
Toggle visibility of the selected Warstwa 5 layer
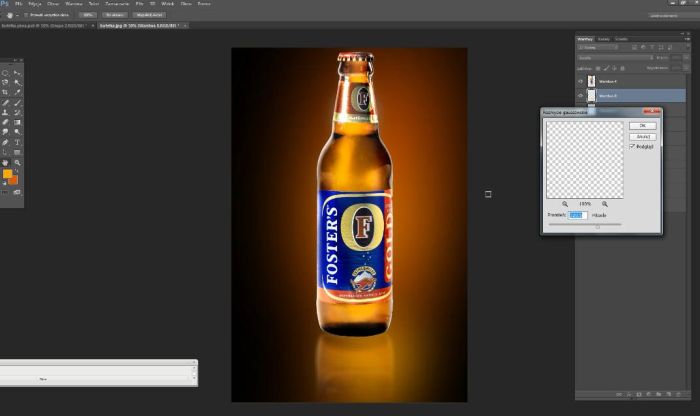581,96
